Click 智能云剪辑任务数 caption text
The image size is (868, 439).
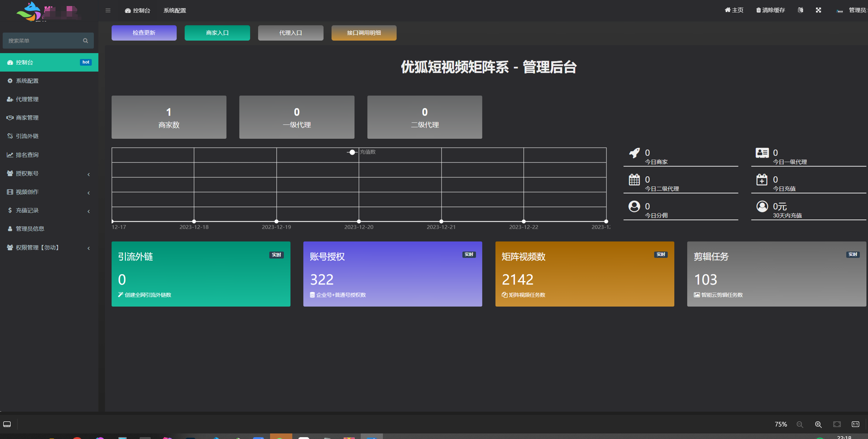click(722, 295)
